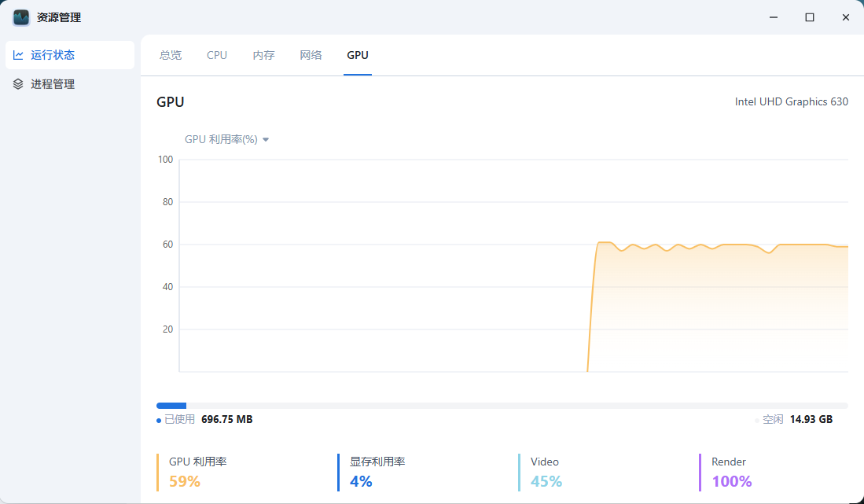Screen dimensions: 864x504
Task: Go to the 网络 tab
Action: (311, 55)
